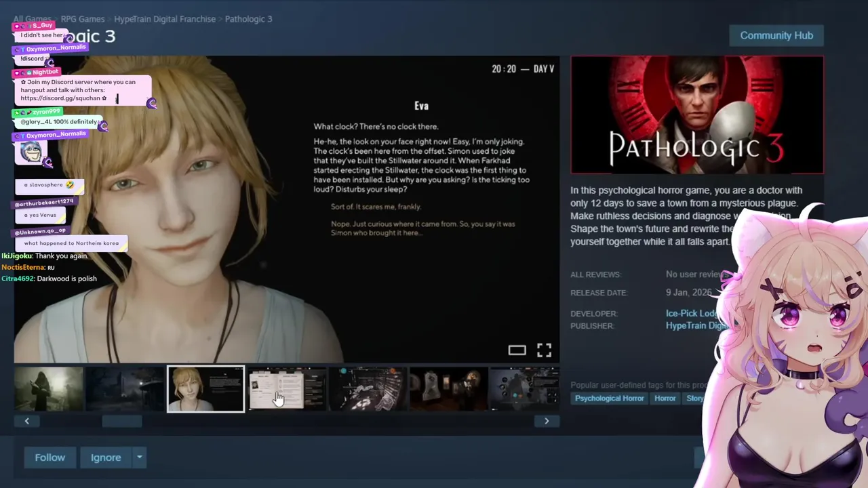Click the IkiJigoku chat username
This screenshot has width=868, height=488.
(16, 256)
